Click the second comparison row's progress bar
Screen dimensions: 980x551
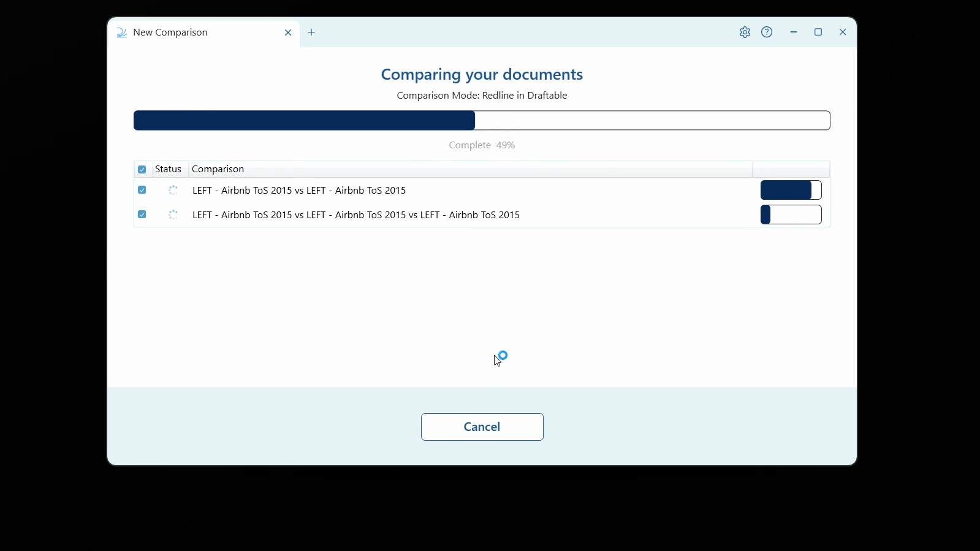791,215
